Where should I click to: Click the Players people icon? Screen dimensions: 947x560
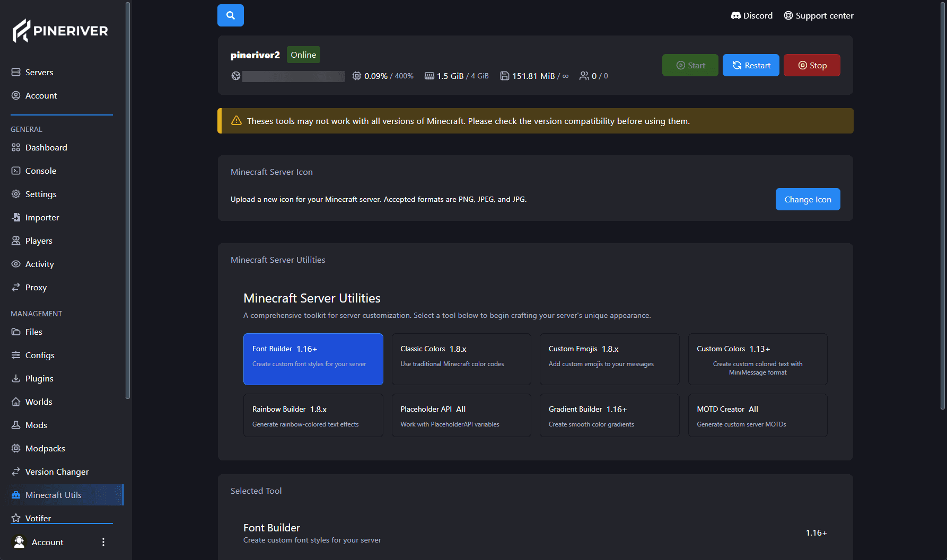[16, 241]
